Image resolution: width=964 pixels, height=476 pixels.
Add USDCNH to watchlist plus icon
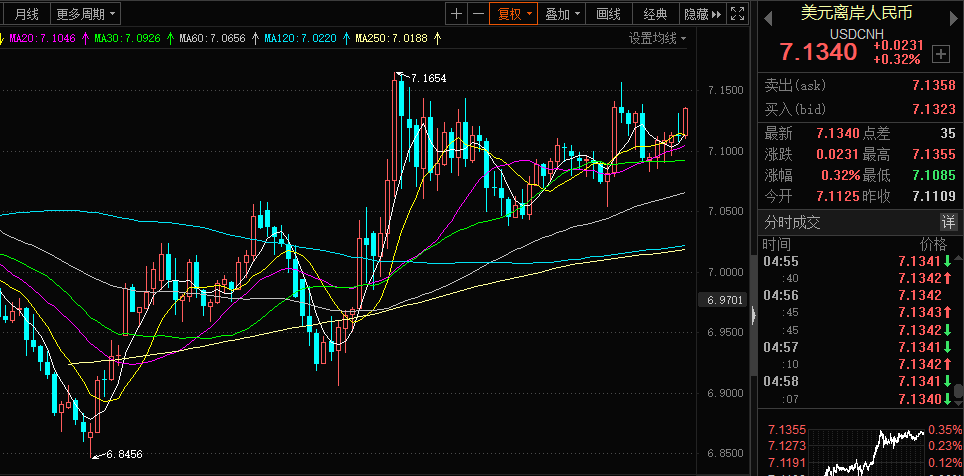[x=940, y=53]
